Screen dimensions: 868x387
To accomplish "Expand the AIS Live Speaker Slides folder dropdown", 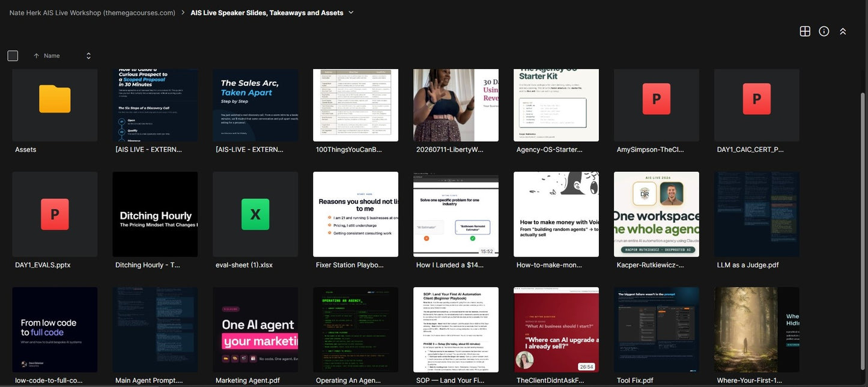I will 351,13.
